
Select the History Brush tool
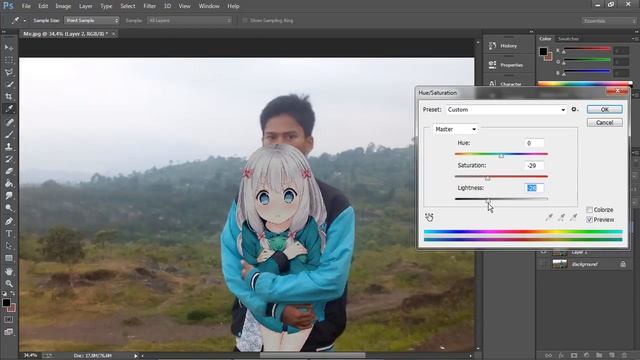(x=9, y=159)
